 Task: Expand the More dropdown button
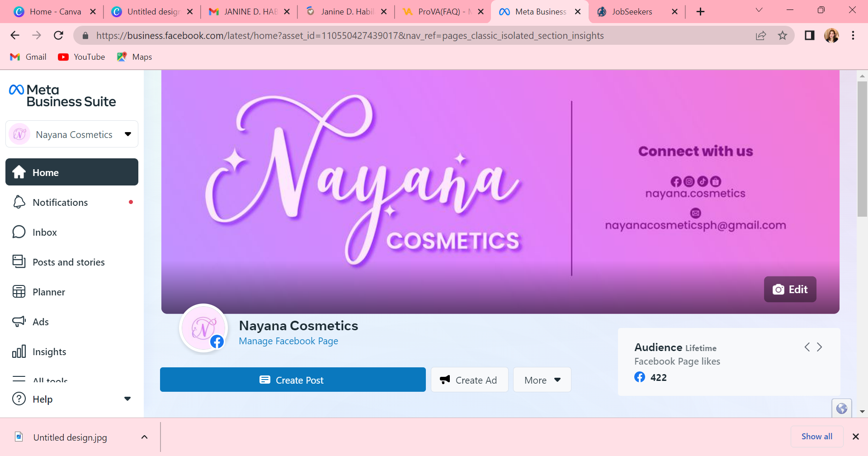pyautogui.click(x=542, y=380)
